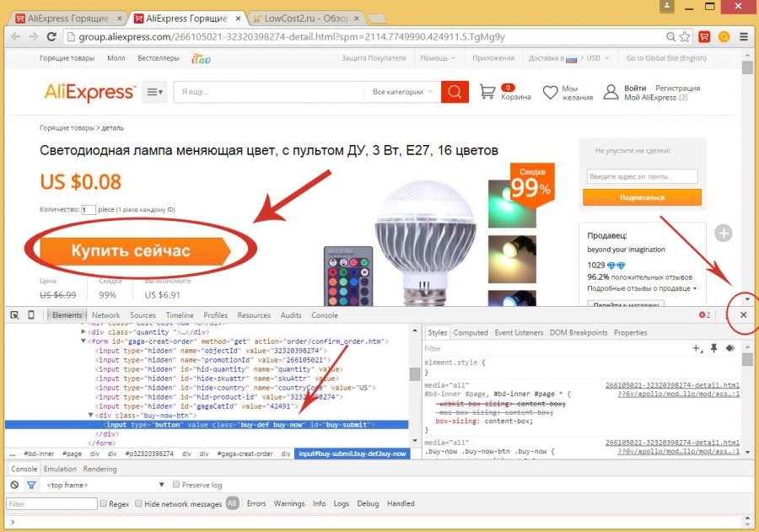759x532 pixels.
Task: Open the Все категории dropdown
Action: click(x=402, y=92)
